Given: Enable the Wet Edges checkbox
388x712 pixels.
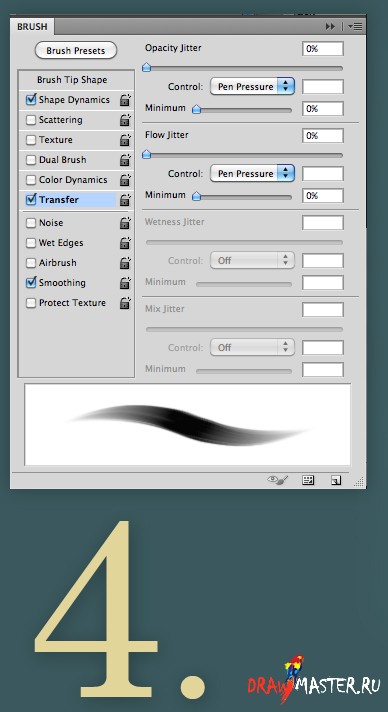Looking at the screenshot, I should click(x=31, y=243).
